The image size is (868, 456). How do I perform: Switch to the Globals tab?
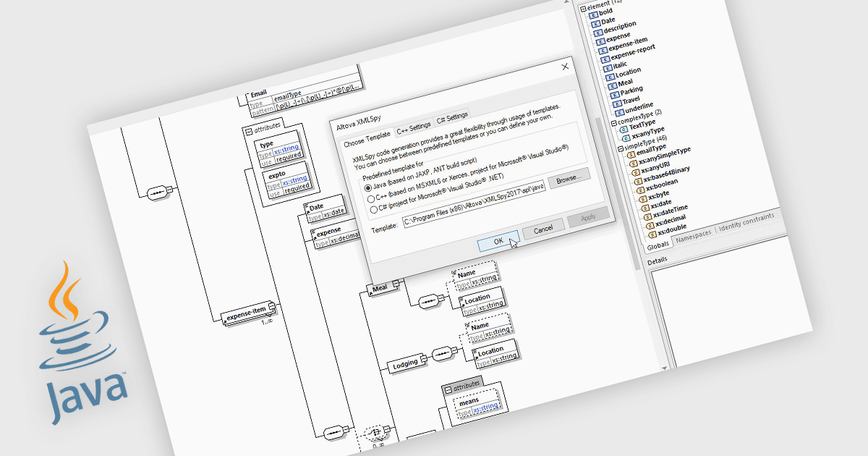click(x=658, y=248)
